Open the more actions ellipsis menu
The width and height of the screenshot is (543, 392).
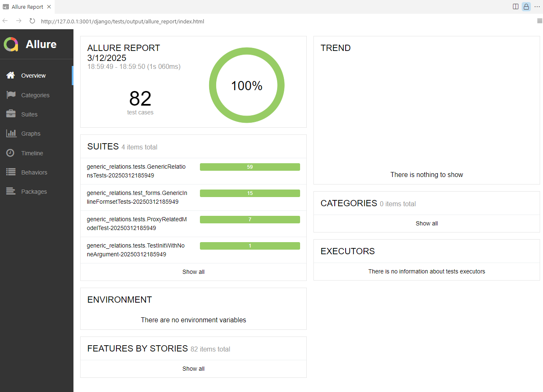[537, 7]
